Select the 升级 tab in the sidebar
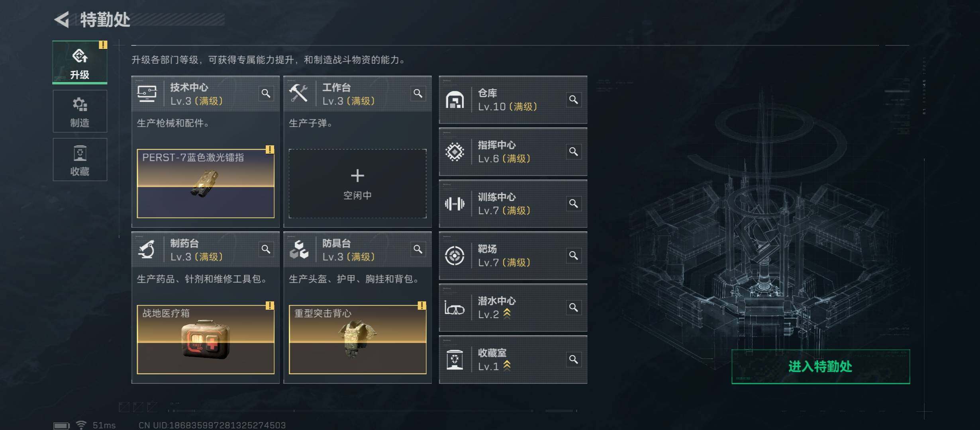Image resolution: width=980 pixels, height=430 pixels. pos(80,63)
